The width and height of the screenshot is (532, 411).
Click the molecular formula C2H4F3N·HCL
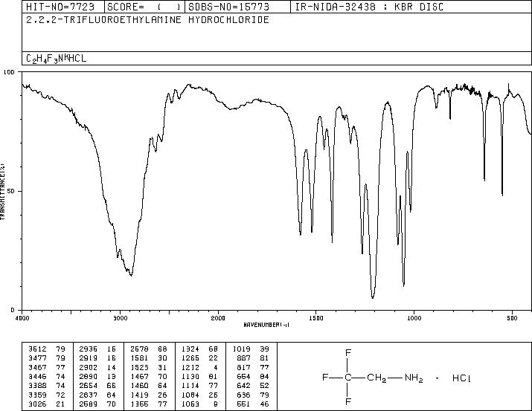coord(57,59)
